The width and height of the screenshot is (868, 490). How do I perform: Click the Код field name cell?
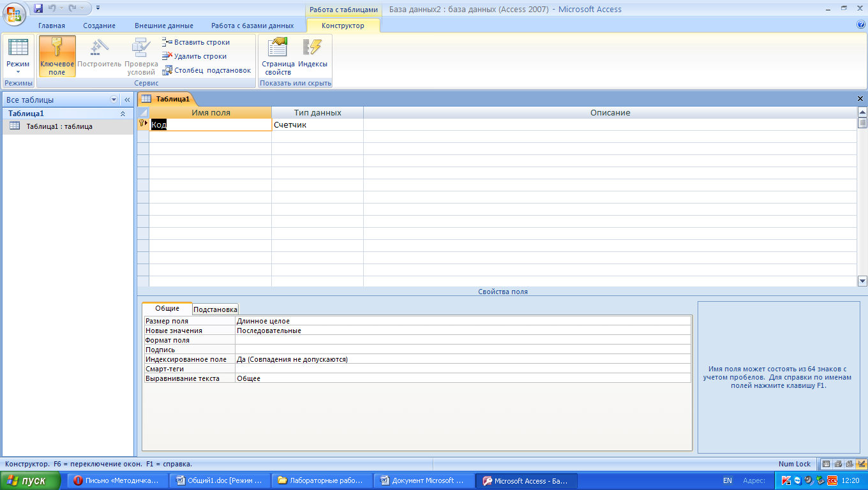(x=211, y=125)
